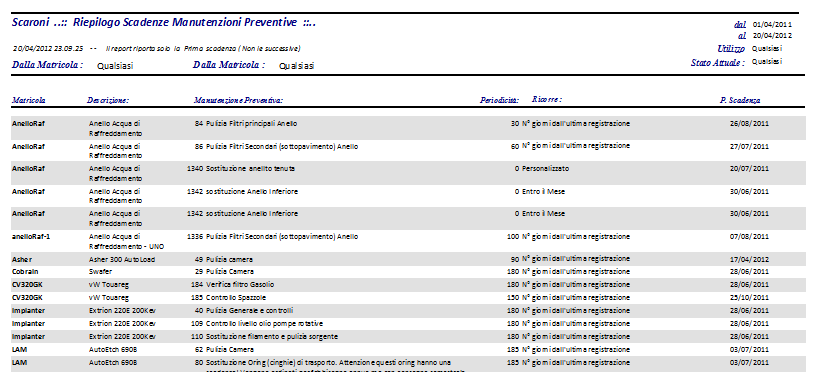Select 'Sostituzione anellto tenuta' maintenance entry
813x372 pixels.
point(251,169)
